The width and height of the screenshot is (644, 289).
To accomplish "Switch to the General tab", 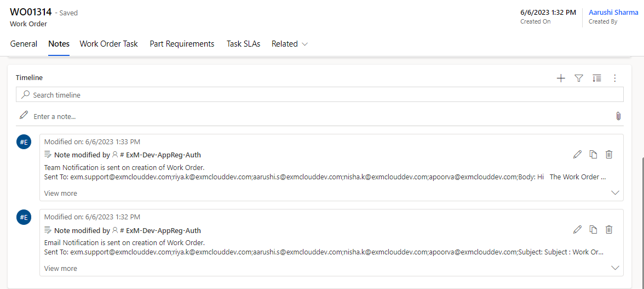I will click(24, 44).
